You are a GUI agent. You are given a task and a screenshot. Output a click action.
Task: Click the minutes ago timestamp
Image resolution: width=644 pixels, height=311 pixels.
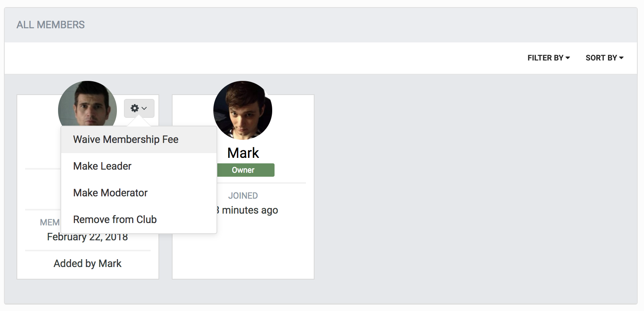[x=249, y=210]
